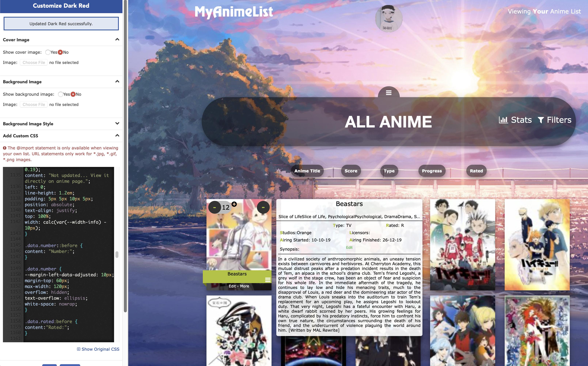Click the plus icon beside episode count 12

234,204
